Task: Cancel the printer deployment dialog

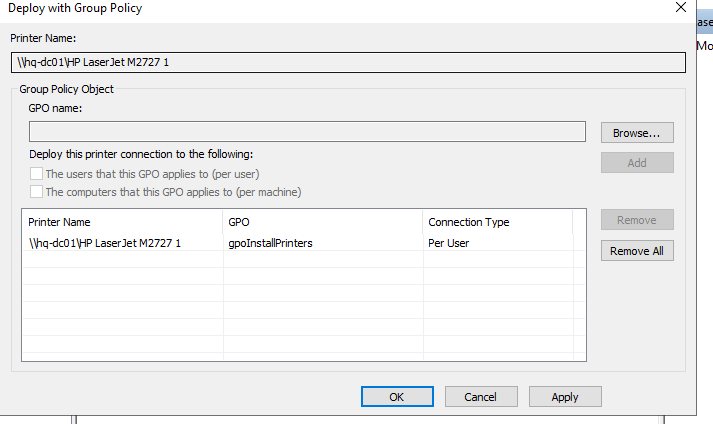Action: pos(481,397)
